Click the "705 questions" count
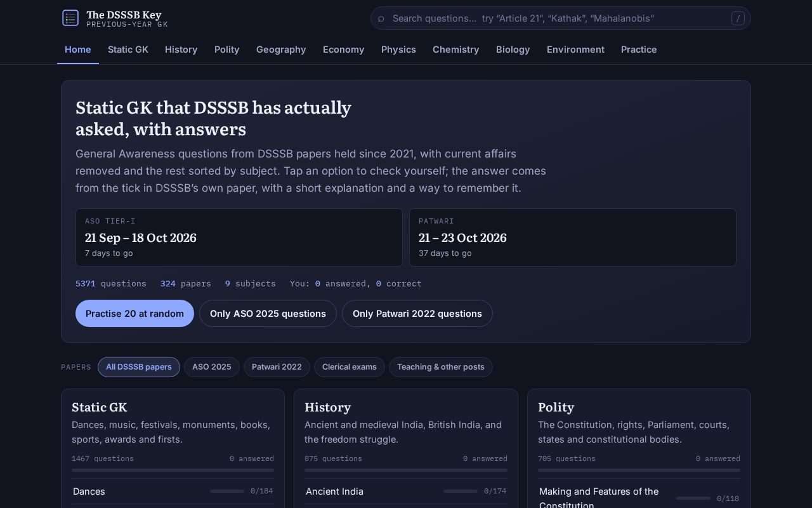The height and width of the screenshot is (508, 812). pyautogui.click(x=566, y=458)
